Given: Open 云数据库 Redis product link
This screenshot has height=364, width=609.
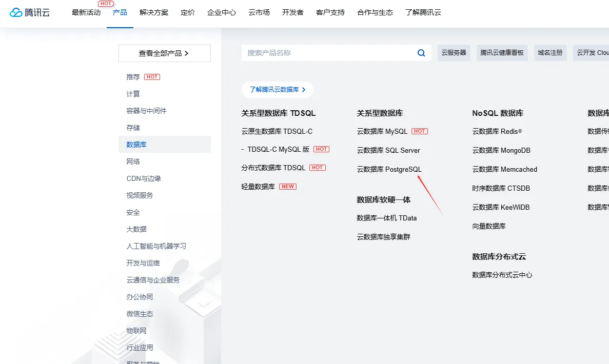Looking at the screenshot, I should [497, 131].
